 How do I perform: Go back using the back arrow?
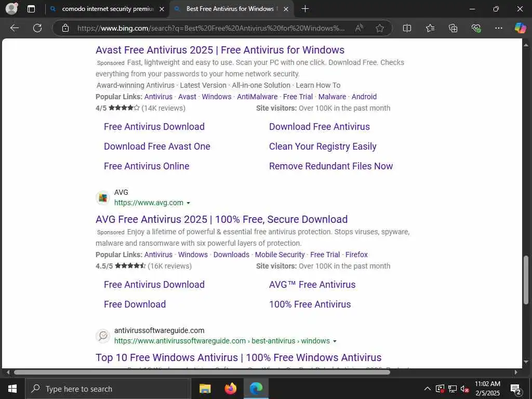point(14,28)
